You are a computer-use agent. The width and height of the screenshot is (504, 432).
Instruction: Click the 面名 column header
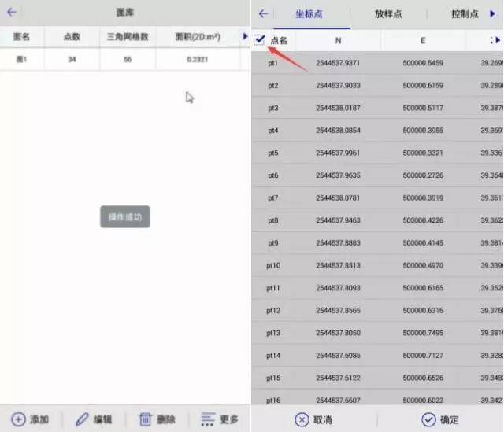pyautogui.click(x=21, y=37)
